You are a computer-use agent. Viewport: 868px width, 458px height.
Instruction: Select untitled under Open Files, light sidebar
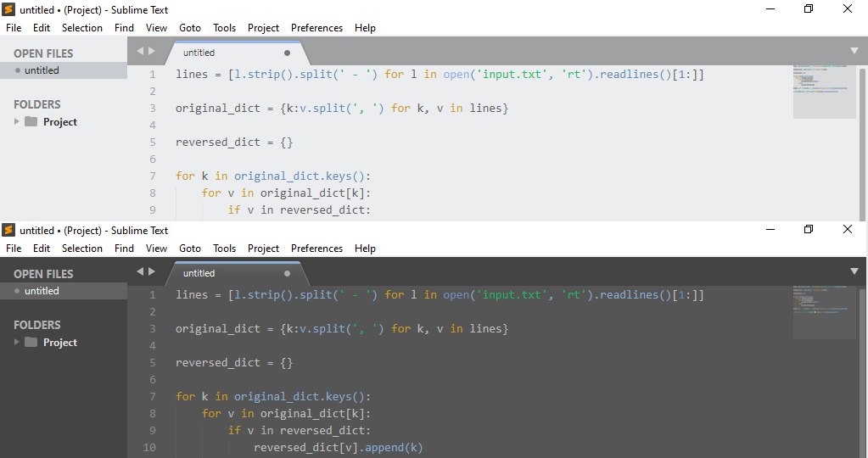(64, 70)
